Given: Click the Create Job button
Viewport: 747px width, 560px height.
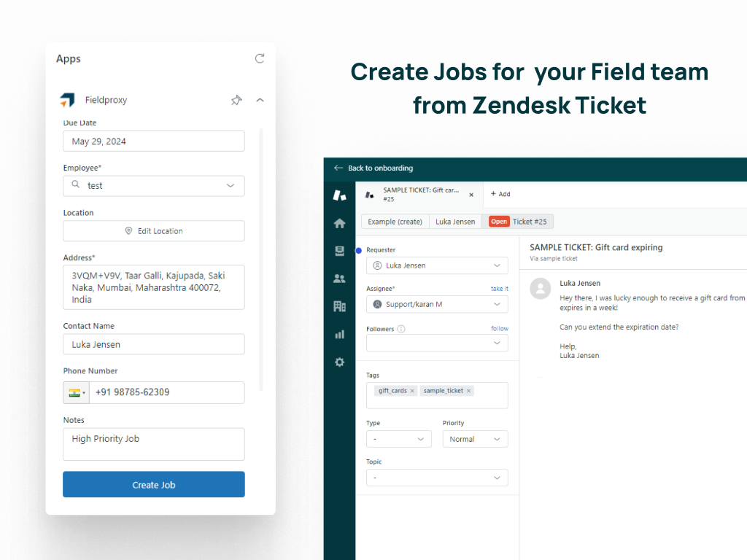Looking at the screenshot, I should [154, 485].
